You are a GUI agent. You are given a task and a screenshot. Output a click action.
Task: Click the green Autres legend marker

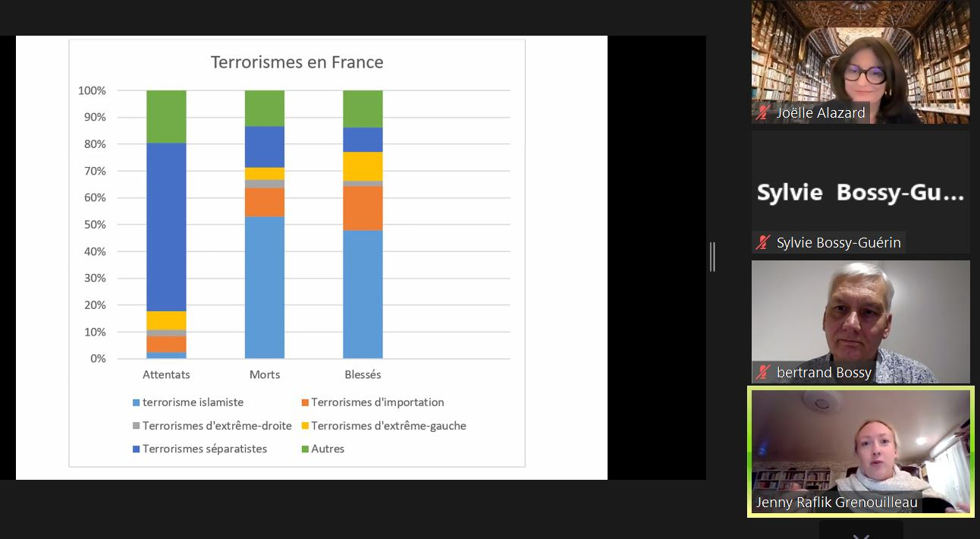point(305,449)
